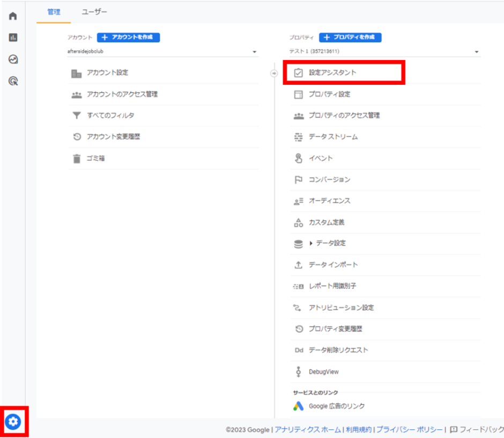Open the Advertising icon in sidebar
Viewport: 504px width, 438px height.
[x=13, y=81]
